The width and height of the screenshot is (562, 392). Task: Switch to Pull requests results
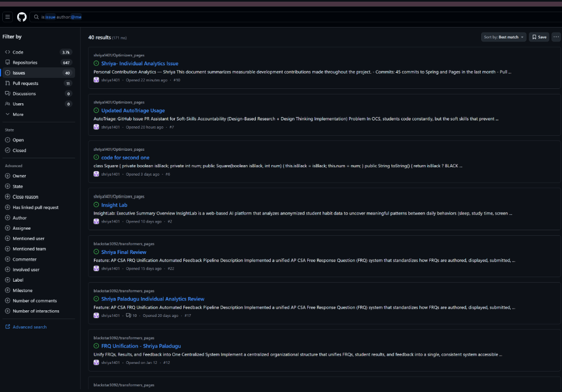(25, 83)
